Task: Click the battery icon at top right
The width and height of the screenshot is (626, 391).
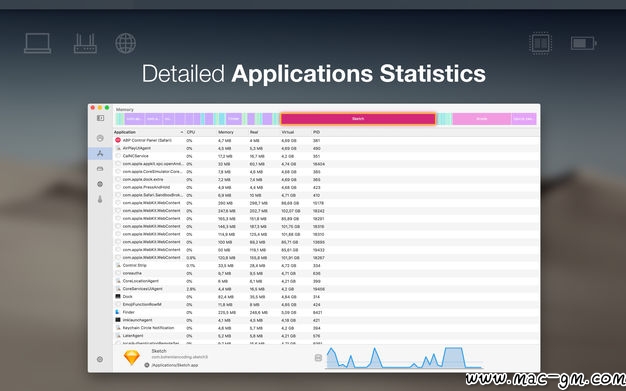Action: pyautogui.click(x=584, y=43)
